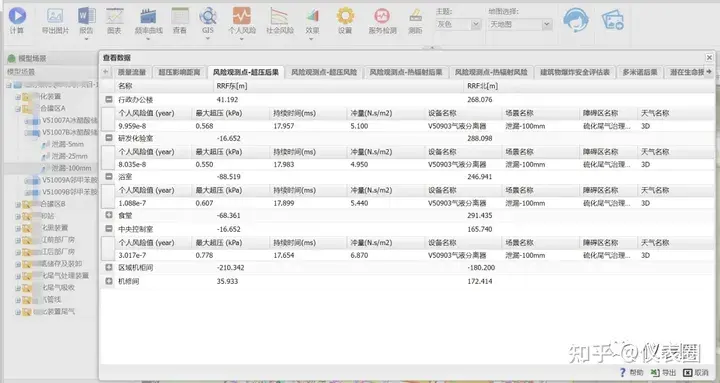Expand the 机修间 row
720x383 pixels.
(109, 281)
